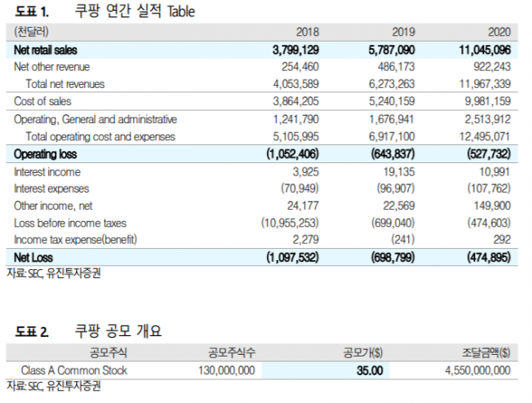Image resolution: width=532 pixels, height=403 pixels.
Task: Click the 'Net Loss' row label
Action: (x=33, y=258)
